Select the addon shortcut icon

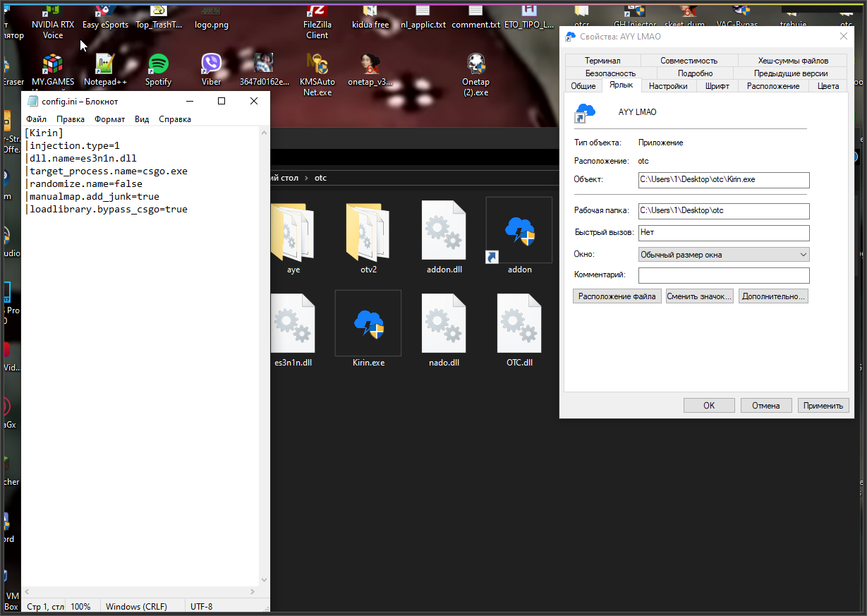click(519, 233)
